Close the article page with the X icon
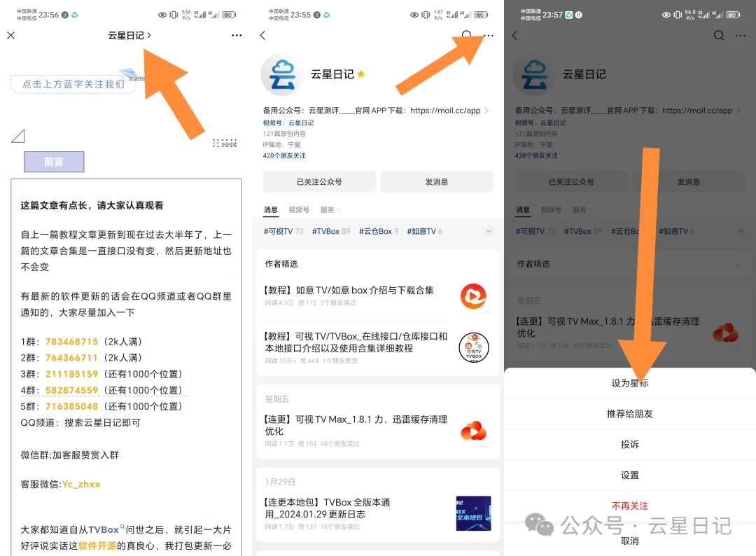 pyautogui.click(x=11, y=35)
